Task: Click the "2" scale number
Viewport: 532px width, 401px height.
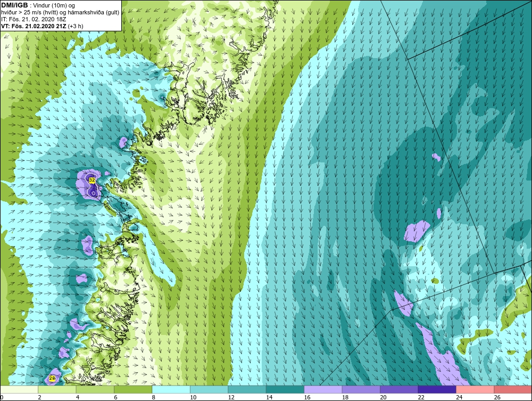Action: coord(40,397)
